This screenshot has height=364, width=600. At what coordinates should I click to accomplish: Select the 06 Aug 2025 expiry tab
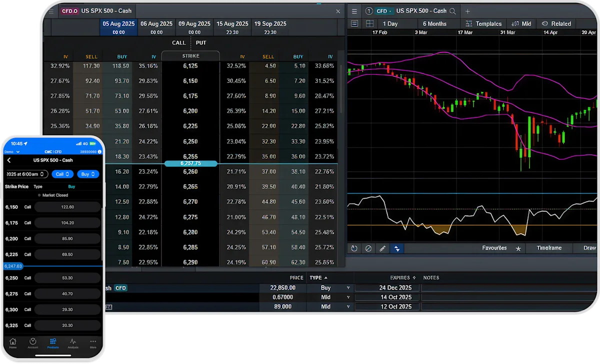pos(156,27)
